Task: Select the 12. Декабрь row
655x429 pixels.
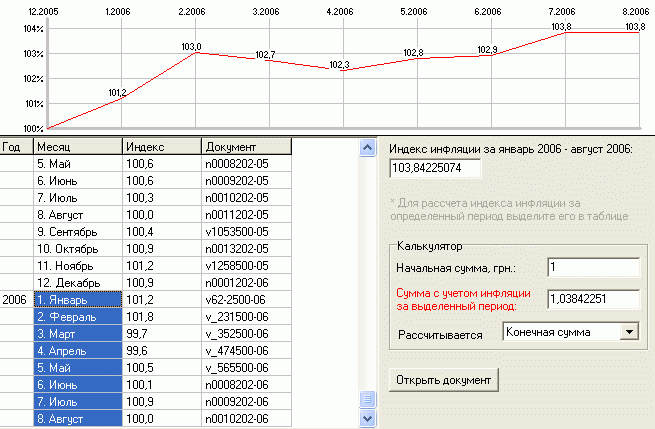Action: pos(77,282)
